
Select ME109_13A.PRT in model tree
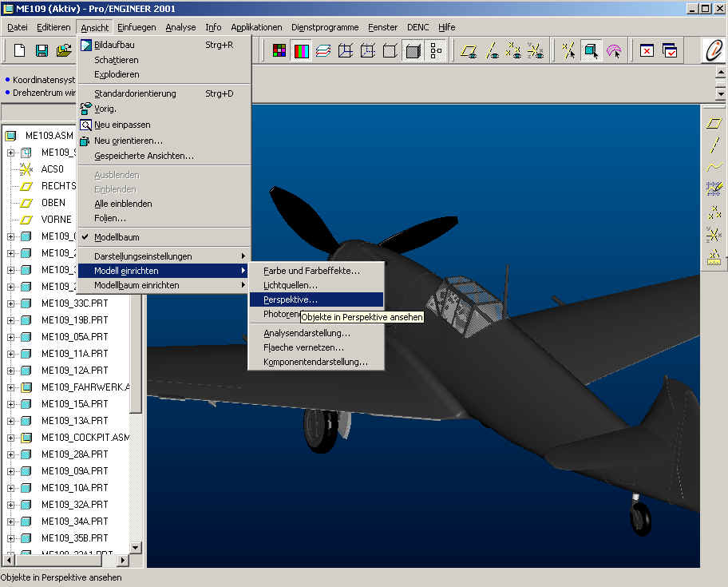75,421
